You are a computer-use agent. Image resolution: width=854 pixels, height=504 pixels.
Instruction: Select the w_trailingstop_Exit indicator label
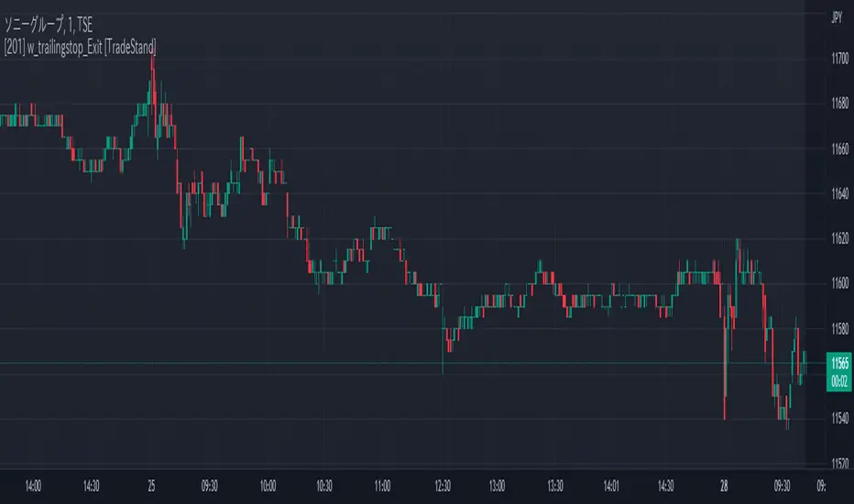pos(80,48)
